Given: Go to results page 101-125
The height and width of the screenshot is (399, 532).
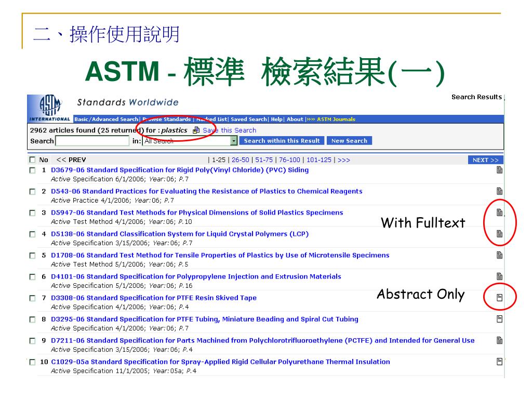Looking at the screenshot, I should point(319,160).
